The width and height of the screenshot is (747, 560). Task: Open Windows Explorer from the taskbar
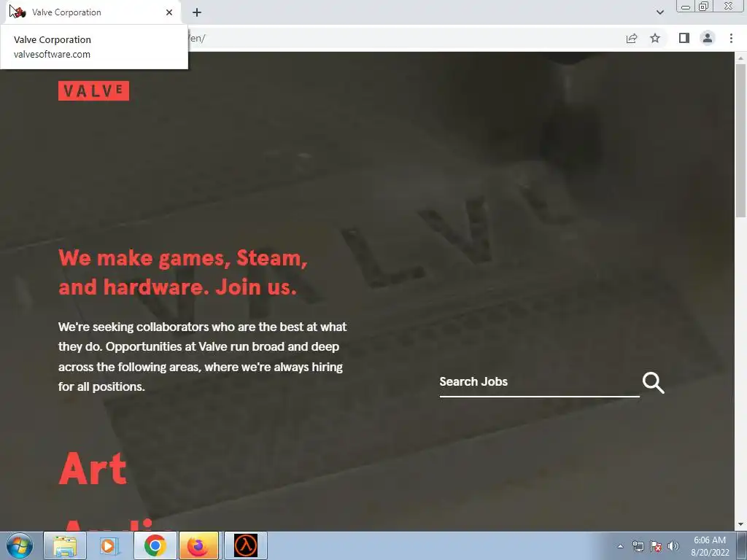pos(65,545)
